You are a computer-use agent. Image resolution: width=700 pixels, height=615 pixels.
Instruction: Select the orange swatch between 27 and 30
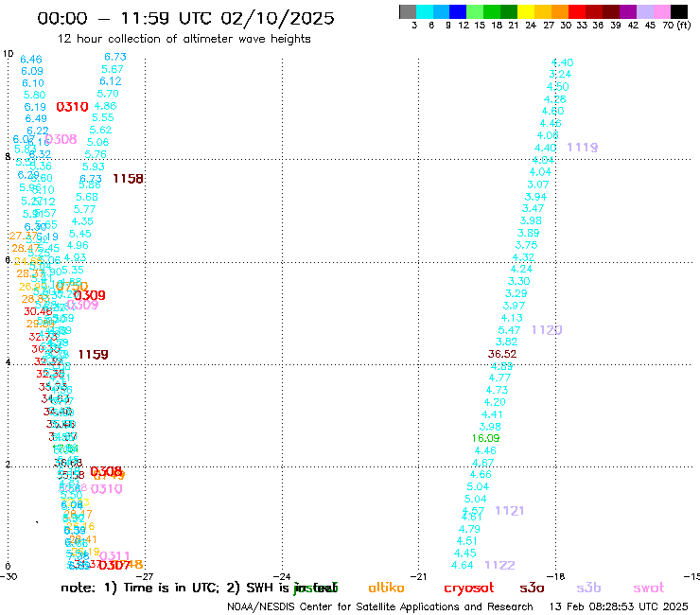[560, 12]
